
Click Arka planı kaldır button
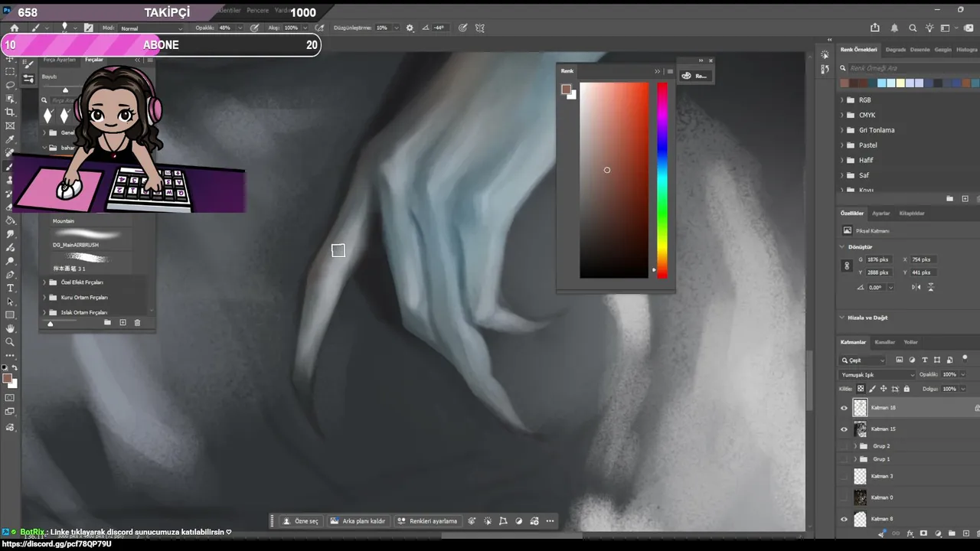pos(358,521)
